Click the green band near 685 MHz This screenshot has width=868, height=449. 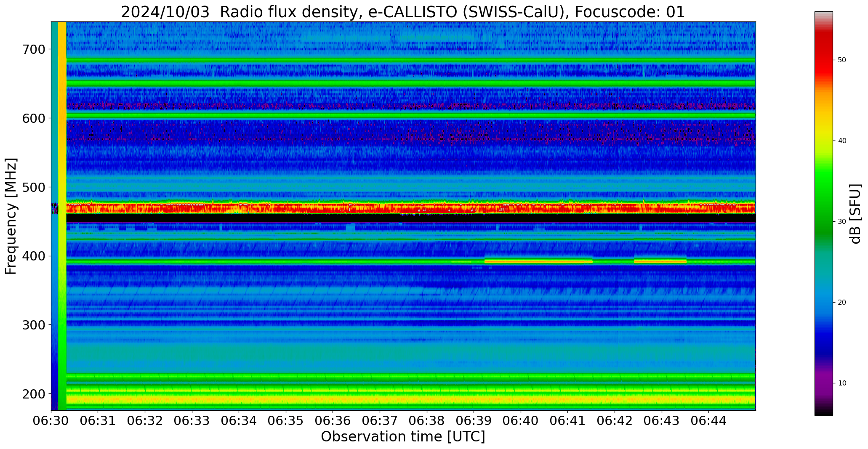410,60
